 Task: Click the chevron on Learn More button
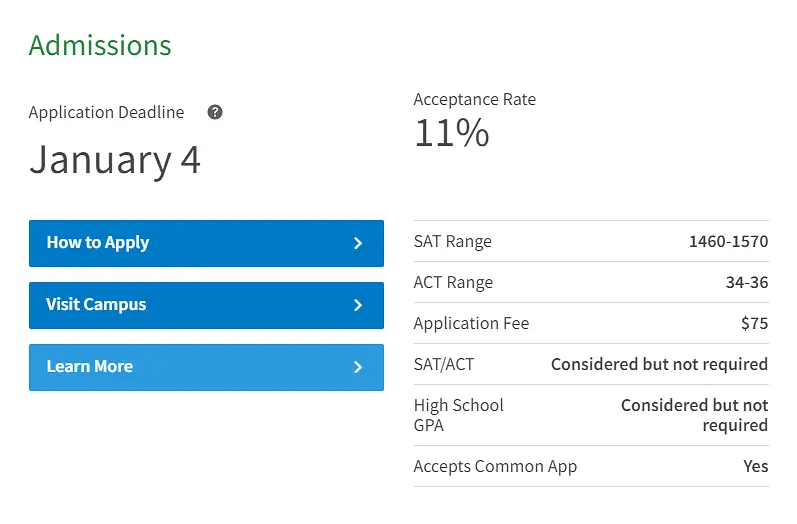358,367
